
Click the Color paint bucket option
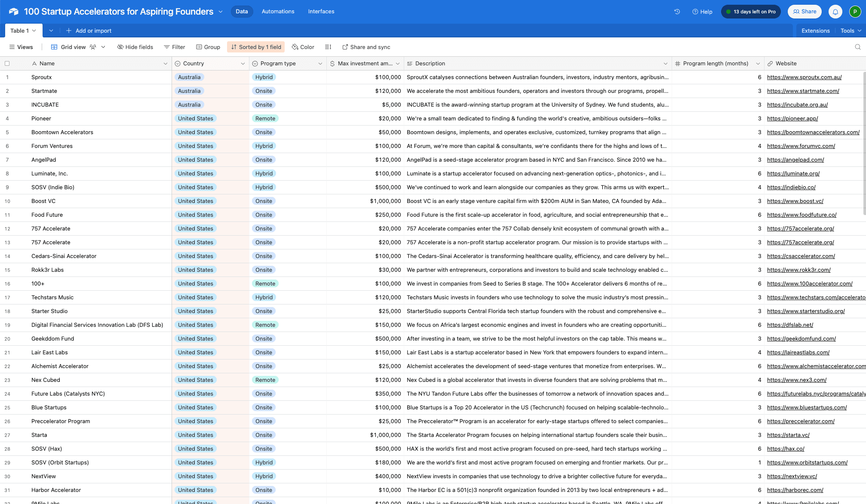(x=303, y=47)
